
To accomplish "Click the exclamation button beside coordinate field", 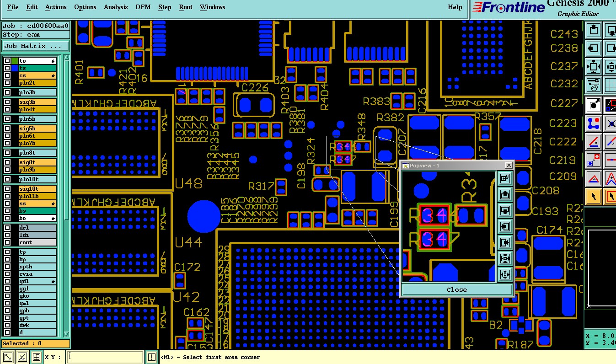I will pyautogui.click(x=152, y=357).
